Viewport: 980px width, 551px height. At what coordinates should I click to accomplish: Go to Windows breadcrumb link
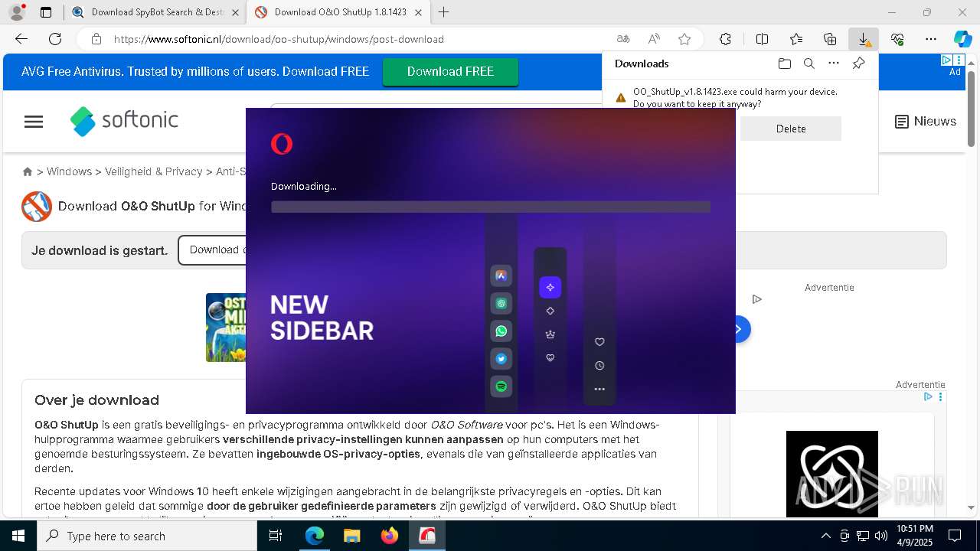69,171
